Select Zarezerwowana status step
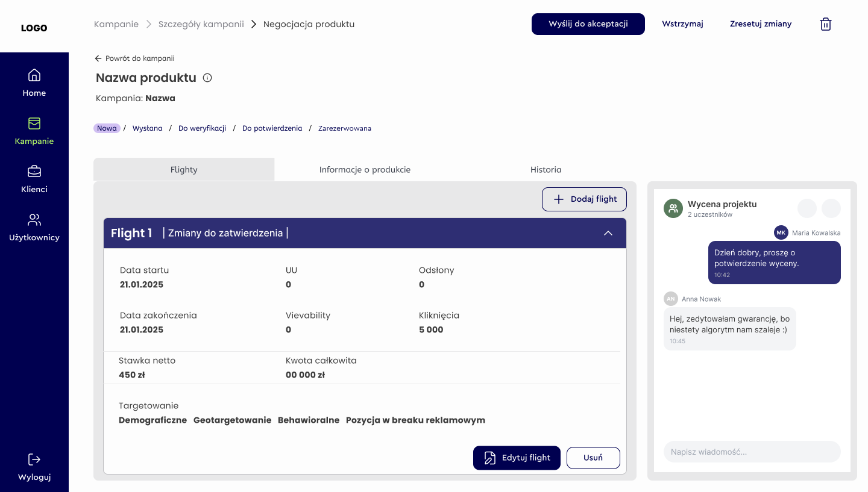The height and width of the screenshot is (492, 868). 345,128
